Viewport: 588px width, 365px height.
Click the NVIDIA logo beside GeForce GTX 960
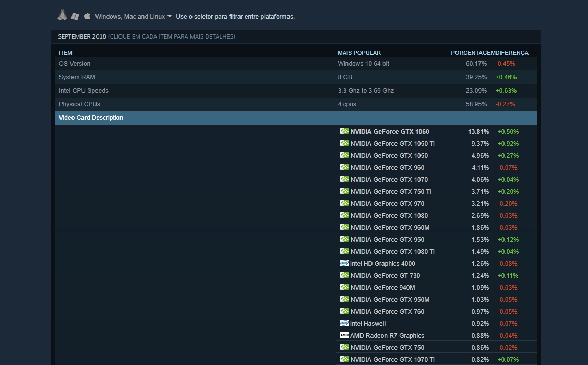(x=344, y=167)
